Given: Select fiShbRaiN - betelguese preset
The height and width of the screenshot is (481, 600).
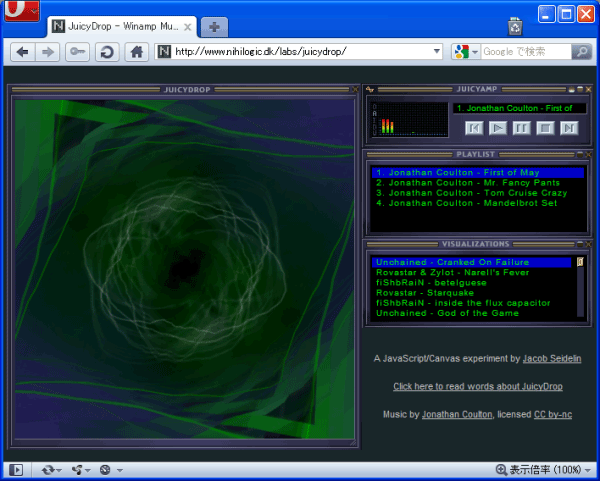Looking at the screenshot, I should point(471,283).
